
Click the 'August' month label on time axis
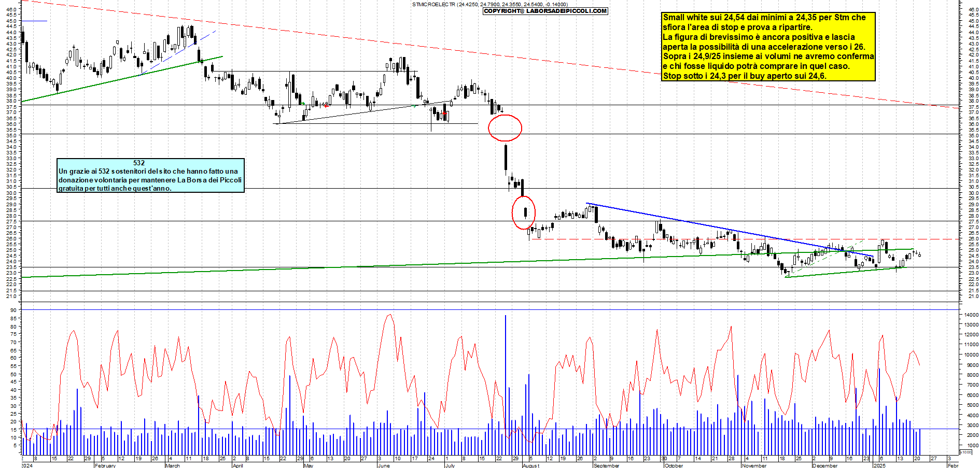click(530, 465)
